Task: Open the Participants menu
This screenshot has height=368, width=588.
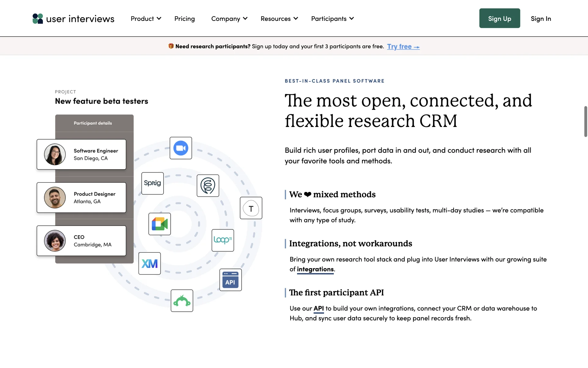Action: click(332, 19)
